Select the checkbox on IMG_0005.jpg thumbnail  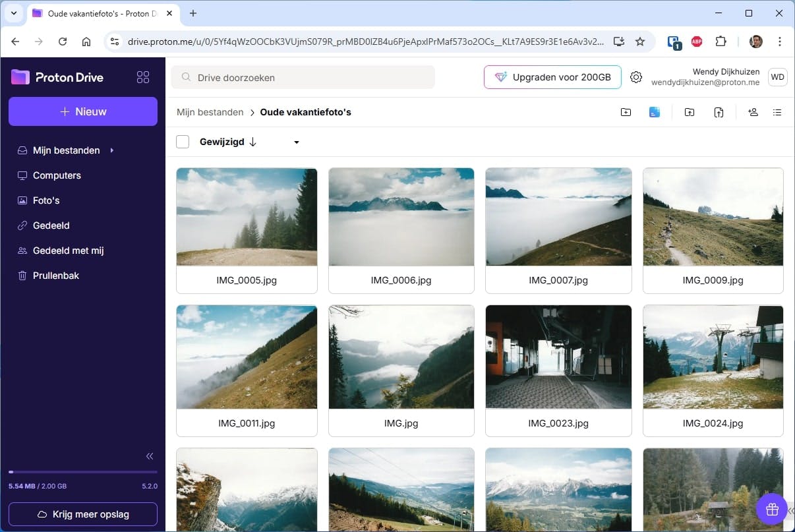coord(189,179)
